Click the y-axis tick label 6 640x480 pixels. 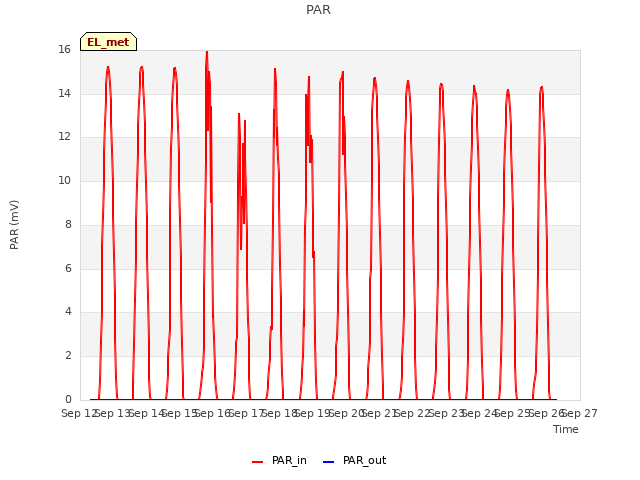tap(68, 268)
